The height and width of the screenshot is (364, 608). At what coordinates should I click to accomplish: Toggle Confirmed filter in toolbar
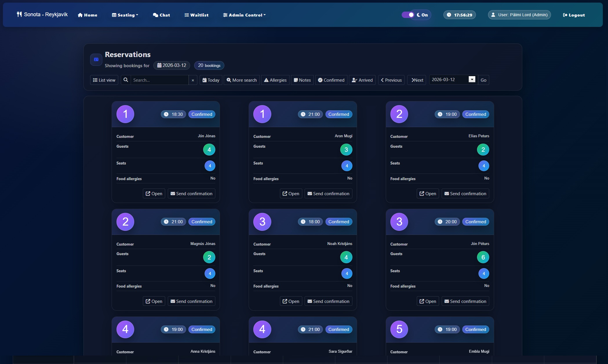tap(331, 80)
